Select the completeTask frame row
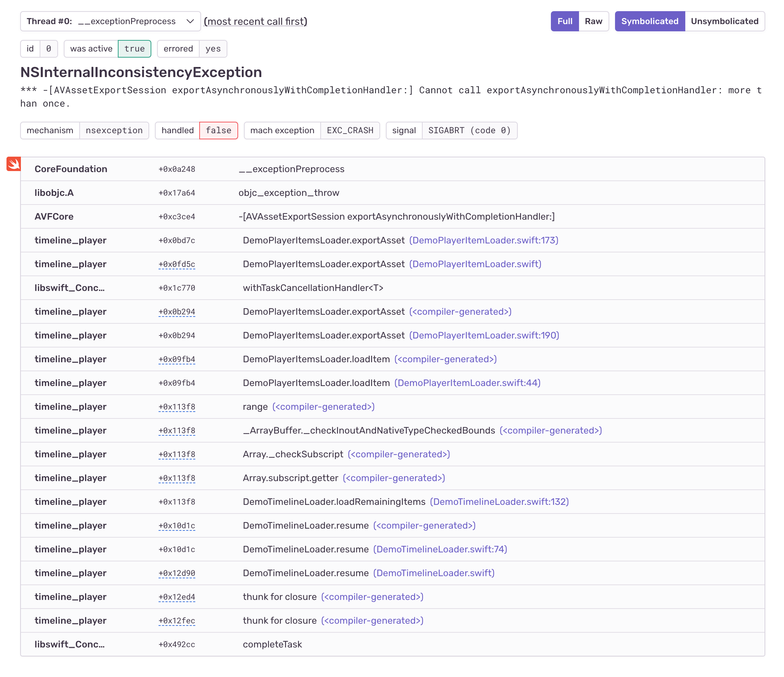Image resolution: width=784 pixels, height=677 pixels. (x=272, y=644)
